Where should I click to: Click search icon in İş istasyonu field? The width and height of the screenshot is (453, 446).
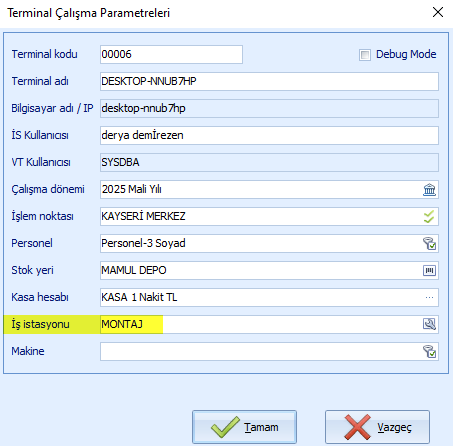pyautogui.click(x=429, y=324)
